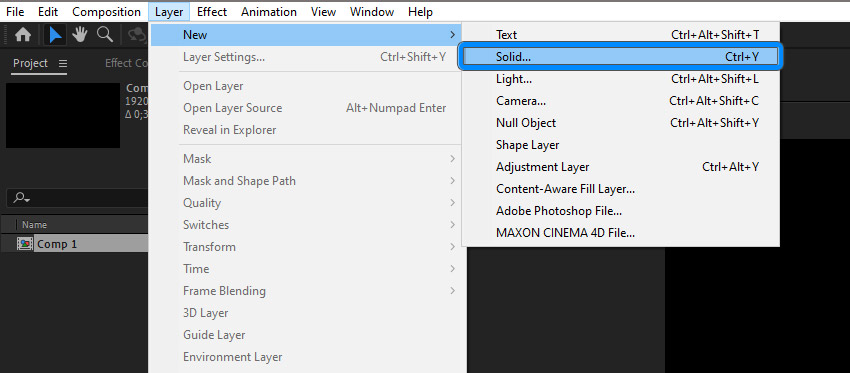Open the Help menu
This screenshot has height=373, width=850.
[420, 11]
